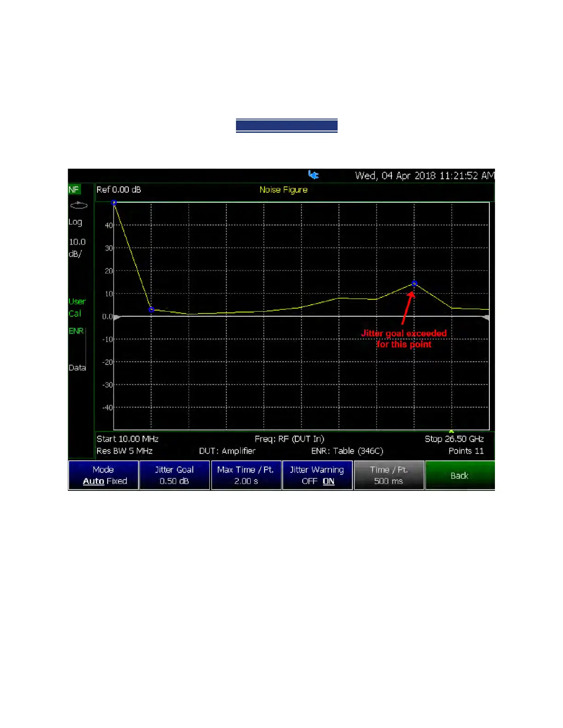The height and width of the screenshot is (728, 563).
Task: Toggle Jitter Warning OFF/ON softkey
Action: [317, 475]
